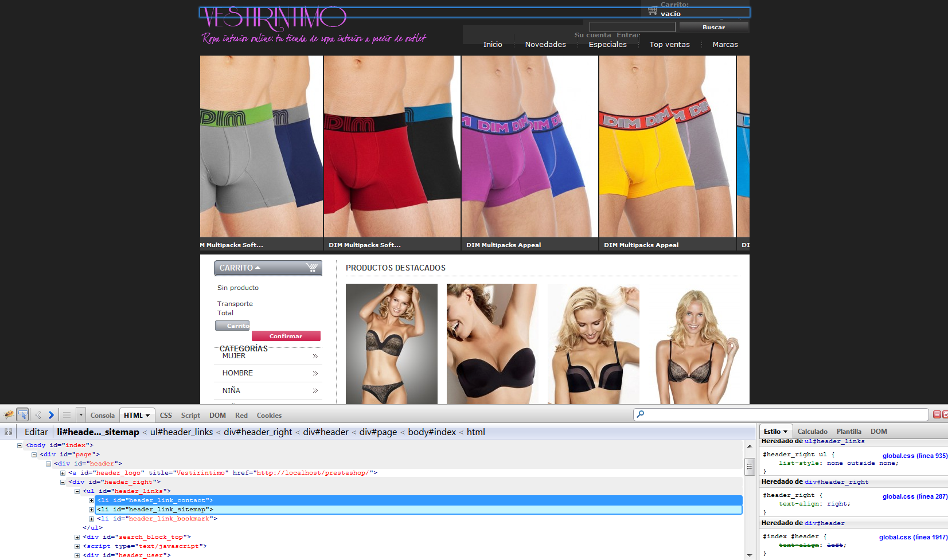Expand the li header_link_sitemap node
This screenshot has height=560, width=948.
(91, 510)
